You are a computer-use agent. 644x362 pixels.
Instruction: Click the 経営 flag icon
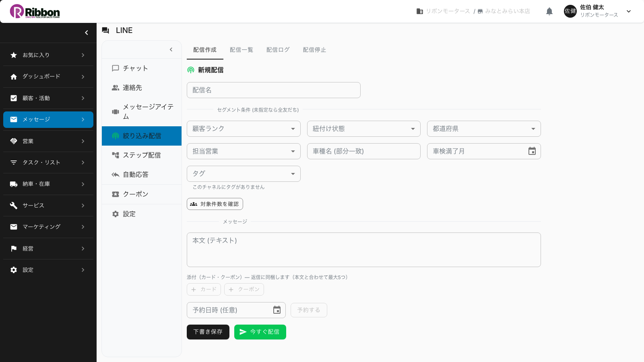click(x=14, y=249)
